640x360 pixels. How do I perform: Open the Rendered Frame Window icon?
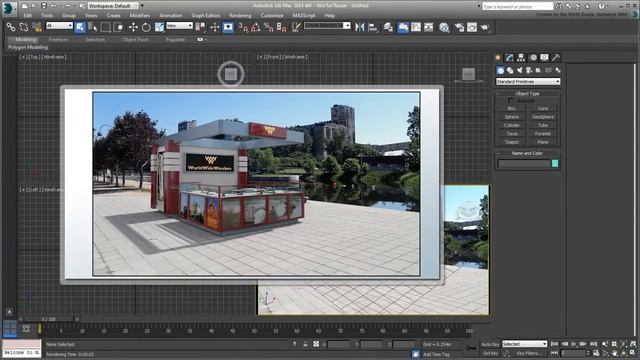coord(472,27)
